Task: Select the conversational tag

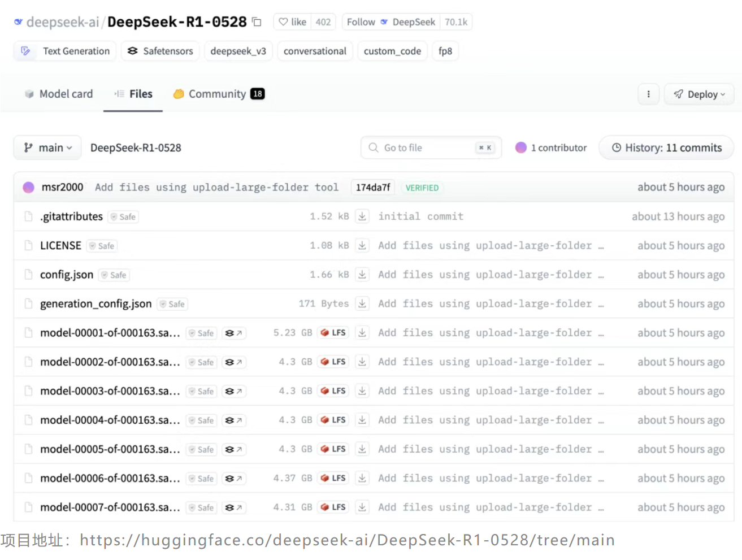Action: pos(315,51)
